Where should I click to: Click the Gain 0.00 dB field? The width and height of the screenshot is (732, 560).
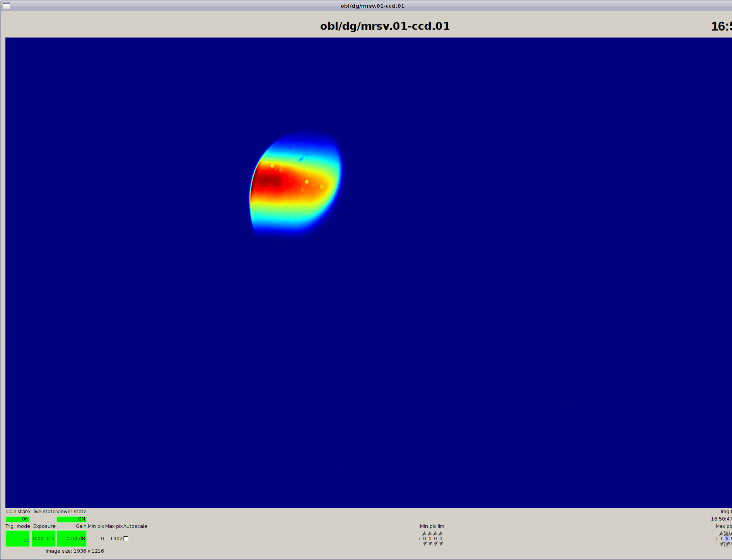click(72, 539)
